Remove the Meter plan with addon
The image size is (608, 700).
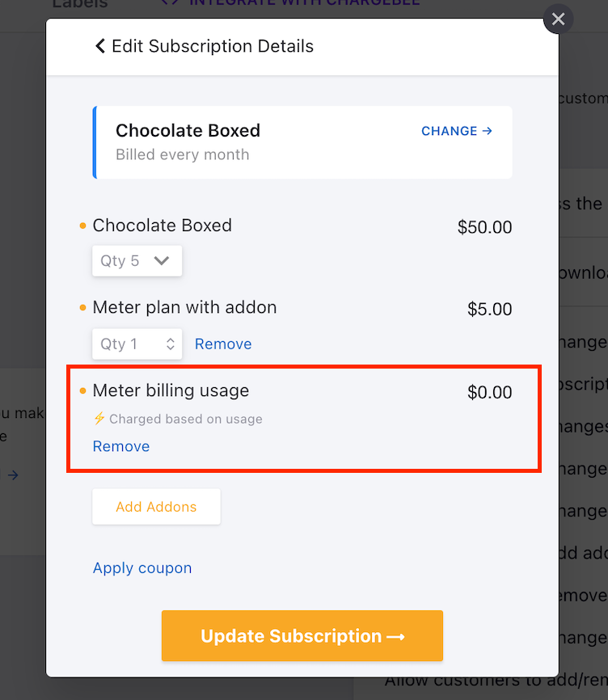coord(223,344)
